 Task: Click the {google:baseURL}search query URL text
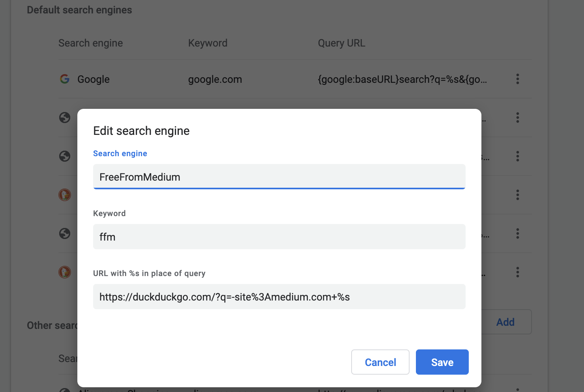point(402,79)
